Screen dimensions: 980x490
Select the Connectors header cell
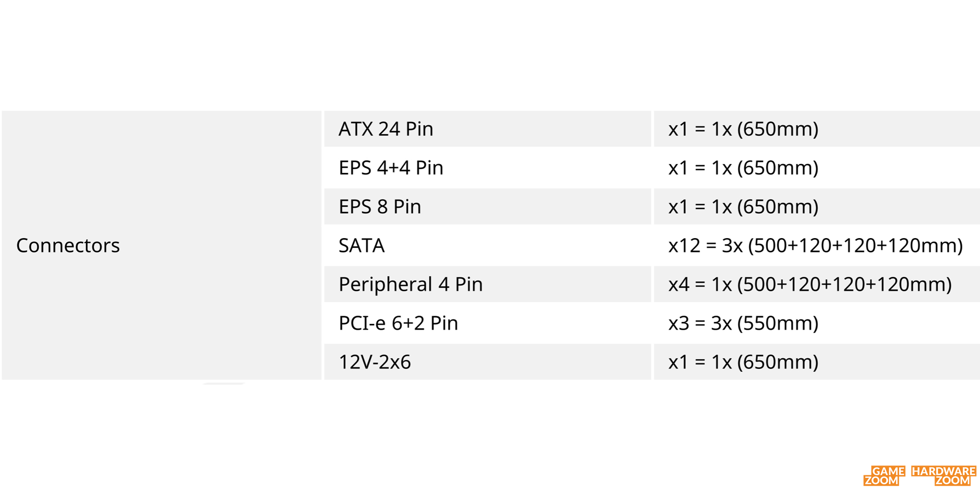tap(162, 245)
